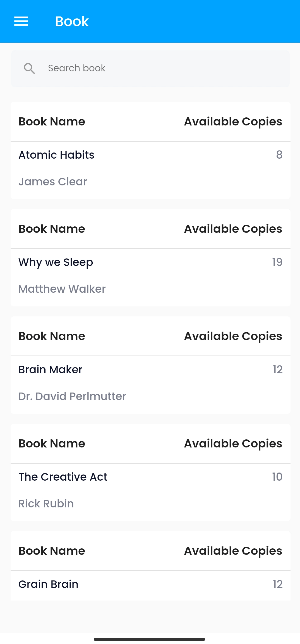
Task: Tap author Matthew Walker
Action: [62, 289]
